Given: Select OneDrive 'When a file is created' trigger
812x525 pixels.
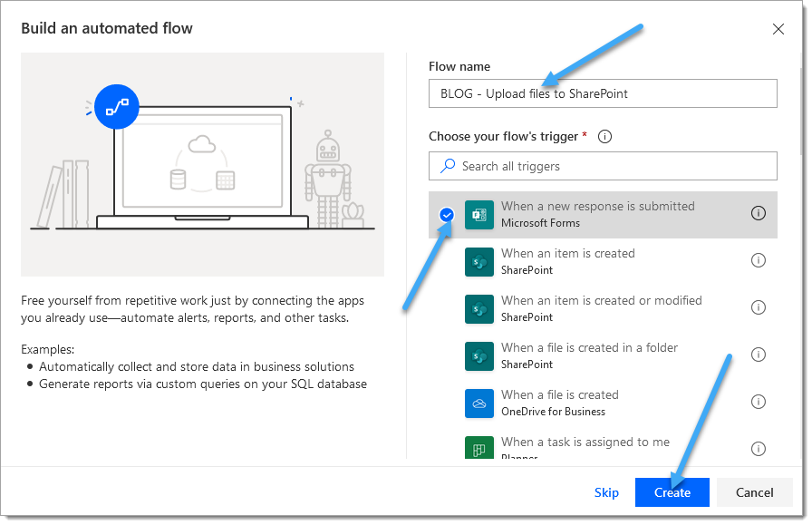Looking at the screenshot, I should point(603,403).
